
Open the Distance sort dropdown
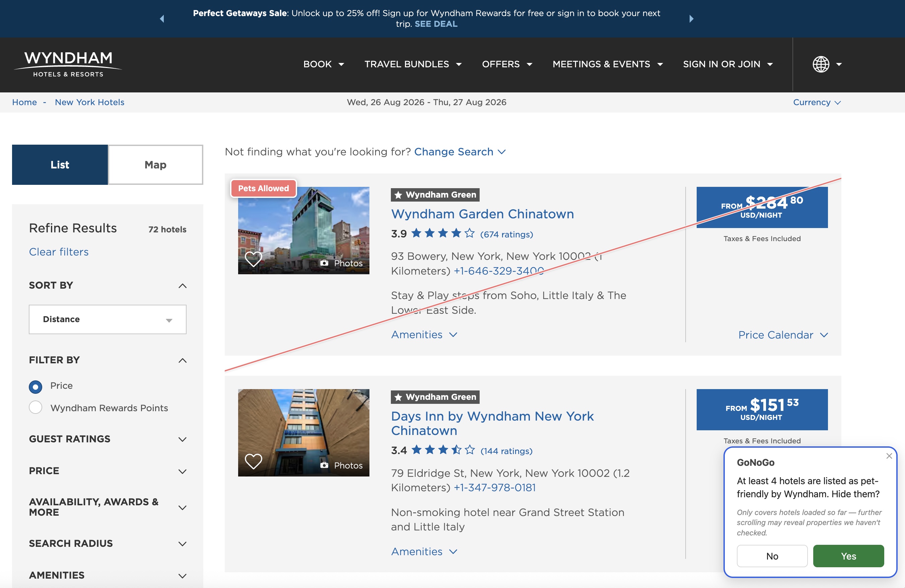click(108, 319)
